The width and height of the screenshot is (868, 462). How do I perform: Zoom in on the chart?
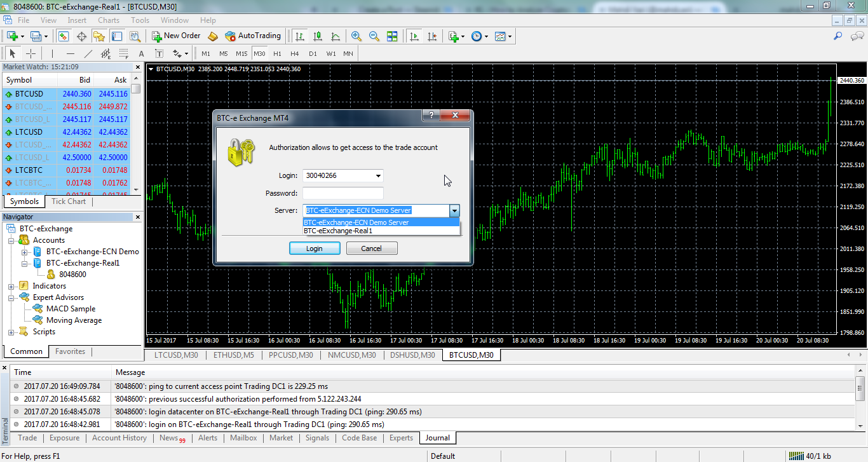pos(356,36)
